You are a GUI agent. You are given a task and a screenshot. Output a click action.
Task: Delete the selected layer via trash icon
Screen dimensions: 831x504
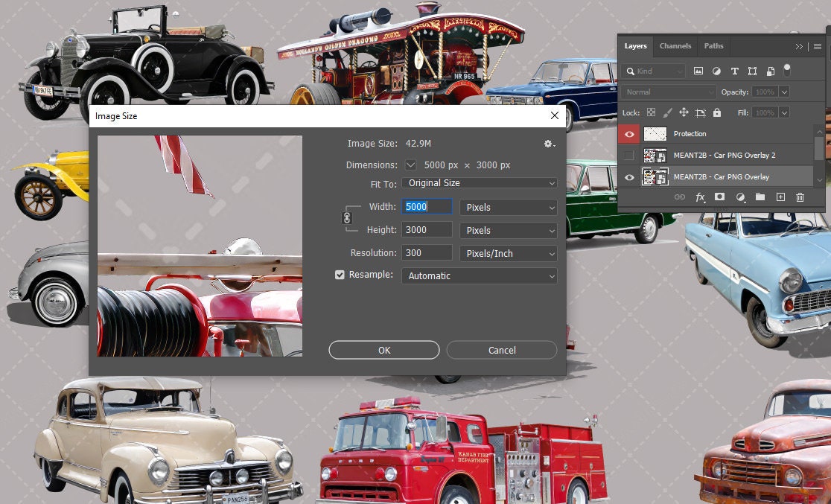[800, 197]
